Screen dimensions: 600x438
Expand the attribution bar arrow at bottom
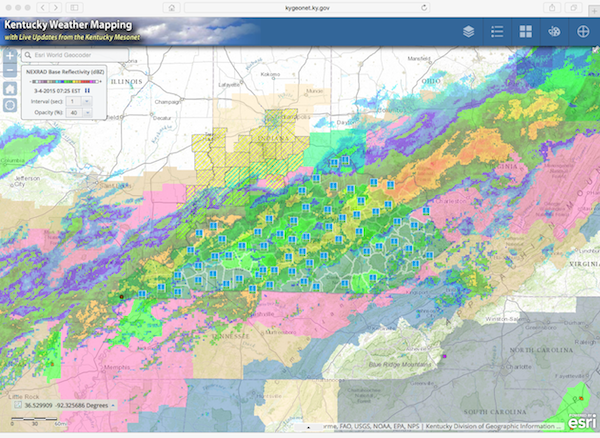[x=308, y=427]
